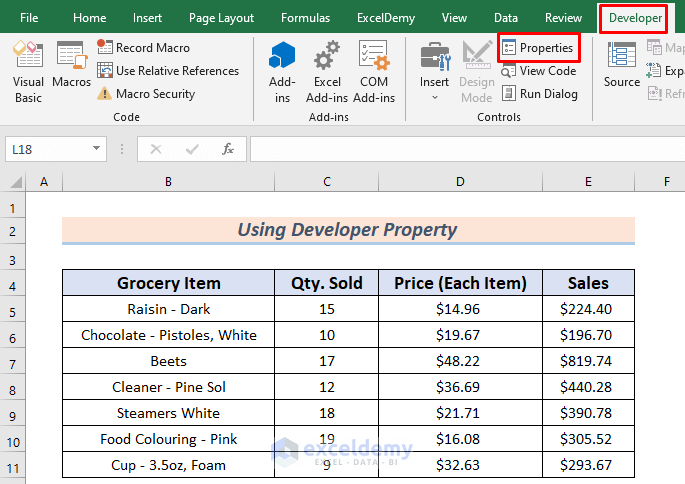The width and height of the screenshot is (685, 484).
Task: Open the File menu
Action: pyautogui.click(x=30, y=18)
